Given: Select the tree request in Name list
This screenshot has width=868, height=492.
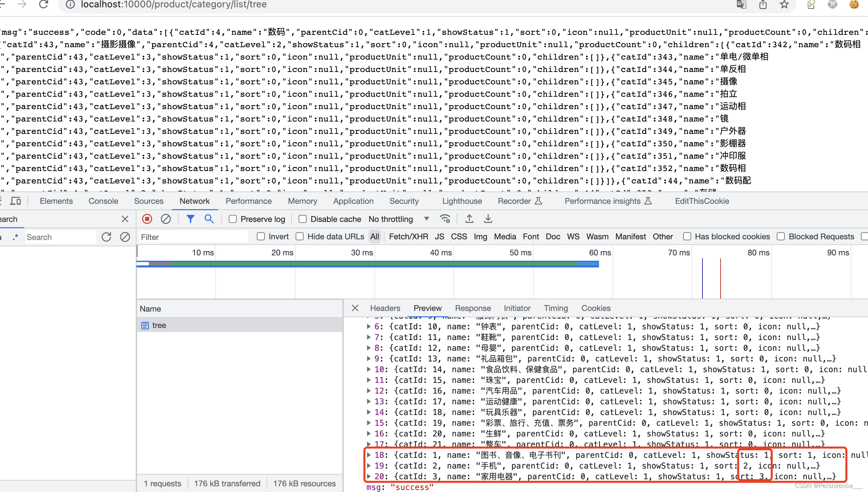Looking at the screenshot, I should click(x=240, y=325).
